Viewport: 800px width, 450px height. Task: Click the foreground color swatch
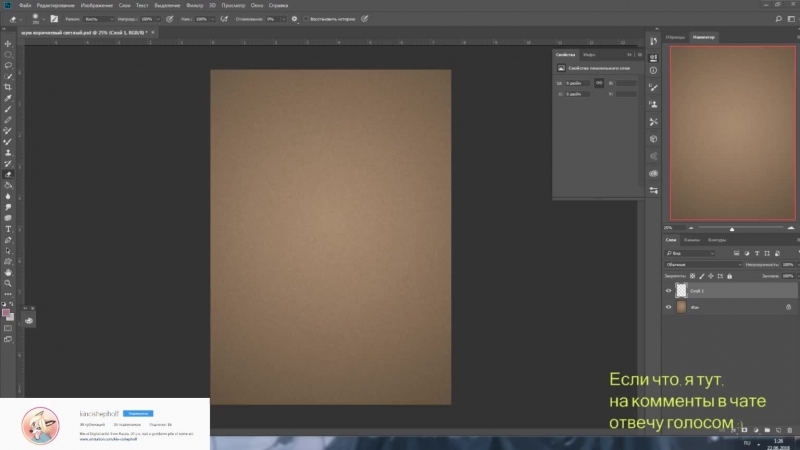click(x=6, y=313)
